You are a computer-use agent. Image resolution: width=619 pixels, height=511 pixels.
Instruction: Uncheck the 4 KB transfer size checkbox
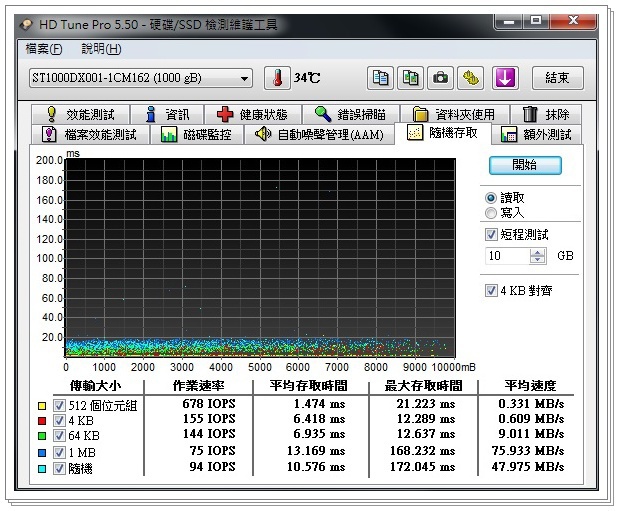59,421
